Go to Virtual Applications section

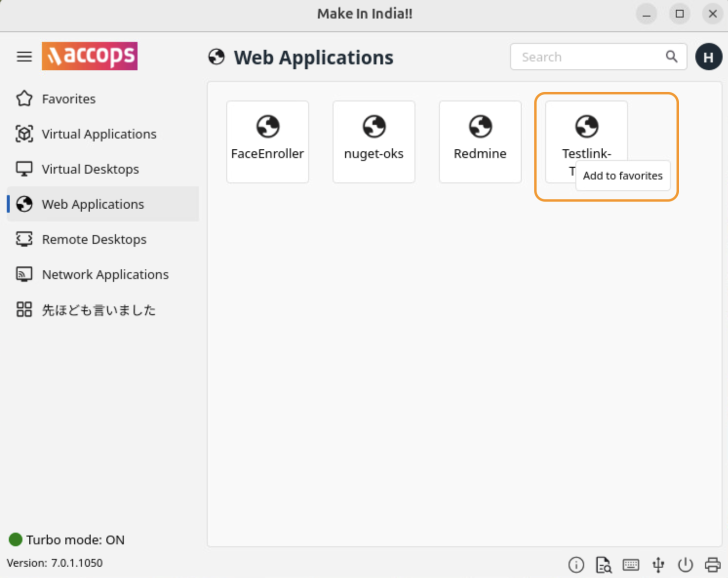click(x=98, y=134)
